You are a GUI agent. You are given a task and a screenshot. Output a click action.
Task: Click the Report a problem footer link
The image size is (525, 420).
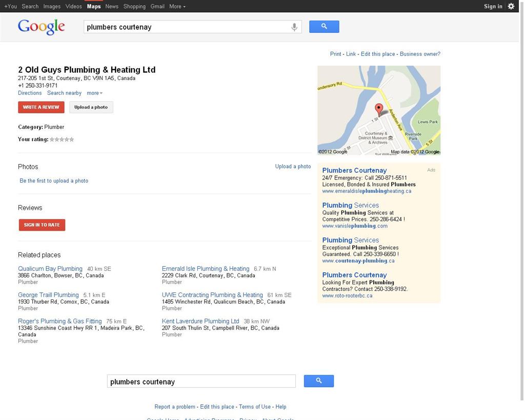pyautogui.click(x=175, y=407)
